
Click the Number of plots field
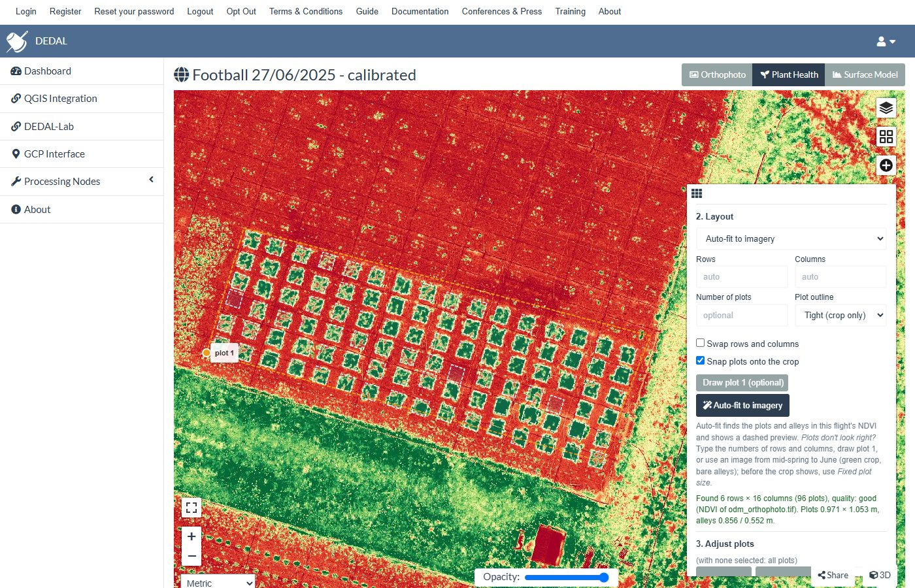click(x=742, y=315)
